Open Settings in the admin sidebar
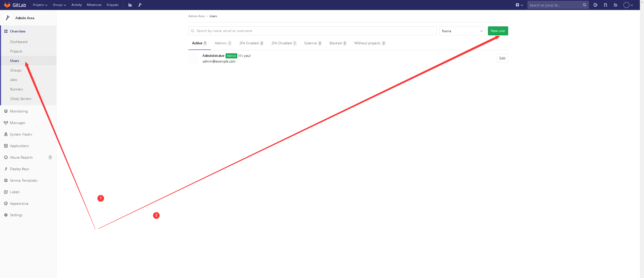 click(x=16, y=215)
